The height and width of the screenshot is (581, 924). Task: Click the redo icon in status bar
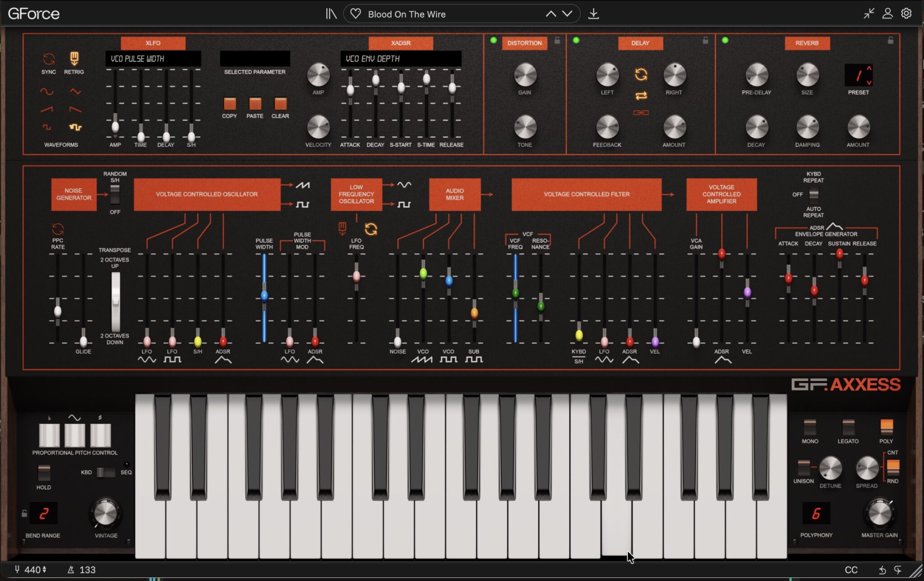tap(898, 570)
